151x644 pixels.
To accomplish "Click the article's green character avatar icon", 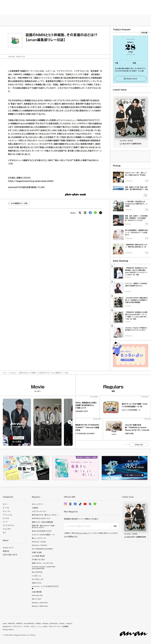I will click(x=15, y=40).
